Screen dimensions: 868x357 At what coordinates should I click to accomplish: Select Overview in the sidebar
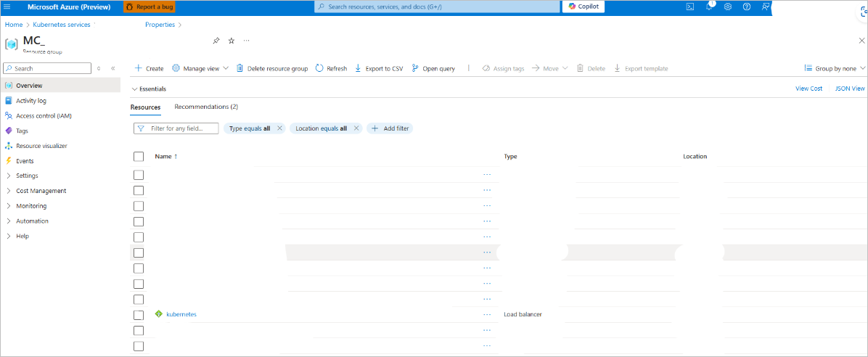tap(60, 85)
